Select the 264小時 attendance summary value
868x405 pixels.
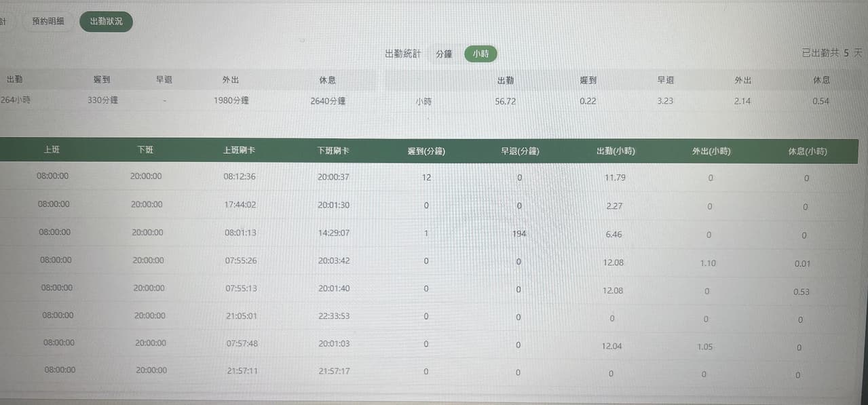coord(15,100)
